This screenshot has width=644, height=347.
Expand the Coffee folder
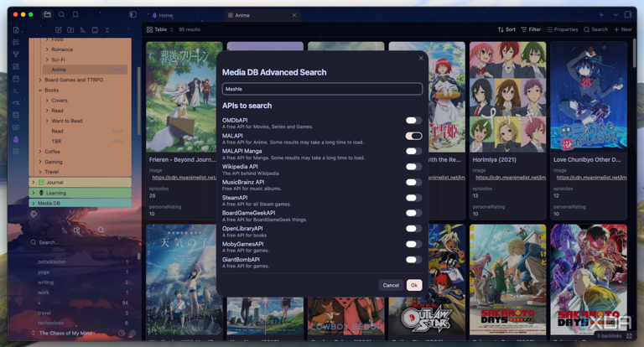pyautogui.click(x=40, y=152)
